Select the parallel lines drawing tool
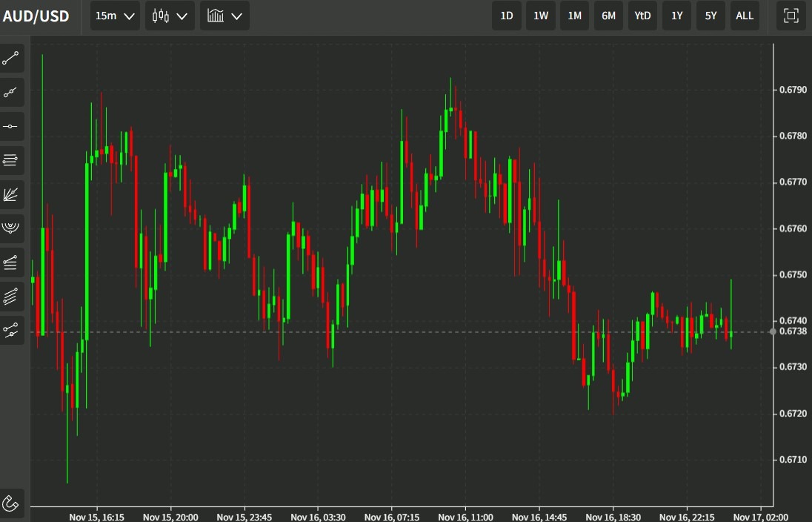 click(11, 160)
